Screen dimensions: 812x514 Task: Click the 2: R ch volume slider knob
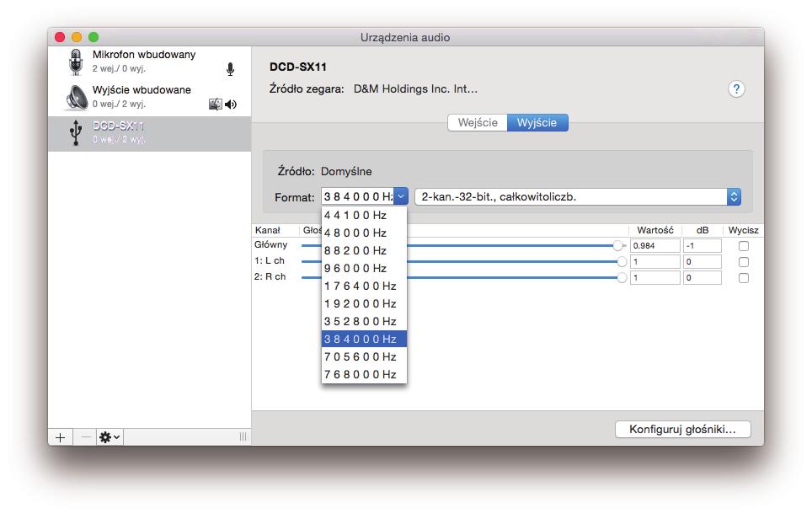[x=622, y=278]
